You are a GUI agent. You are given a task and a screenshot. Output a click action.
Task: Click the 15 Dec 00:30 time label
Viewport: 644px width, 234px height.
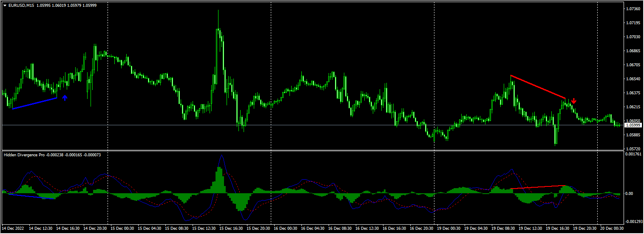(122, 228)
